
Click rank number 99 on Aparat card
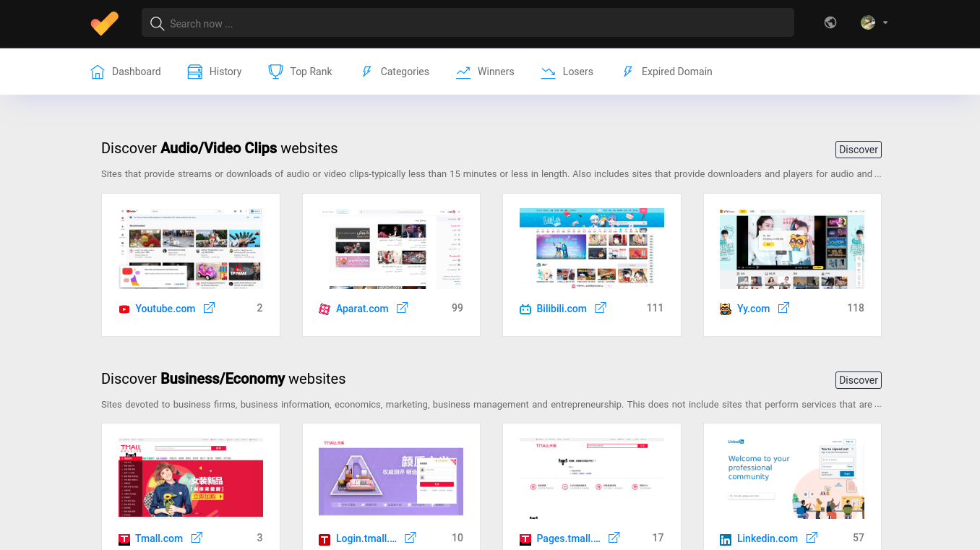[457, 308]
